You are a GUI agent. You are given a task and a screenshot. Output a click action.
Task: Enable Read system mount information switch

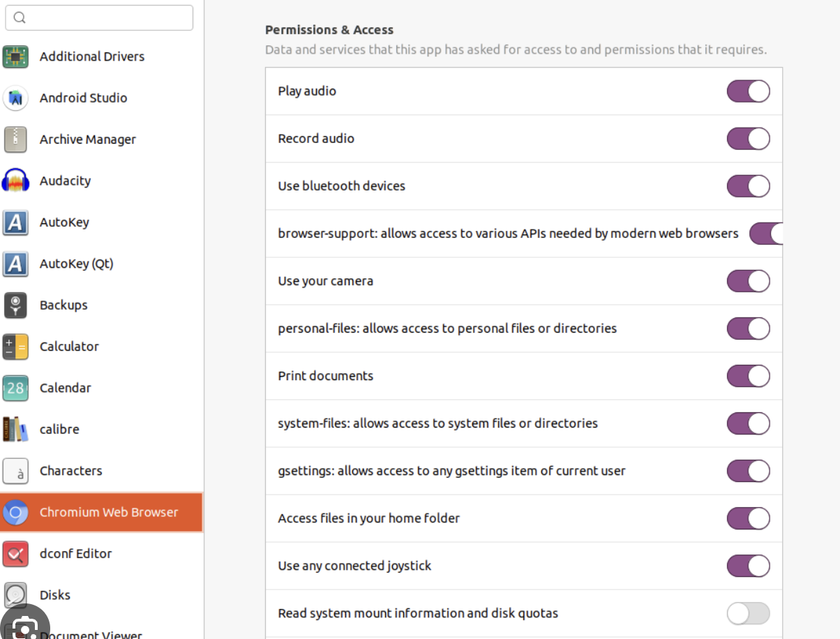point(748,613)
